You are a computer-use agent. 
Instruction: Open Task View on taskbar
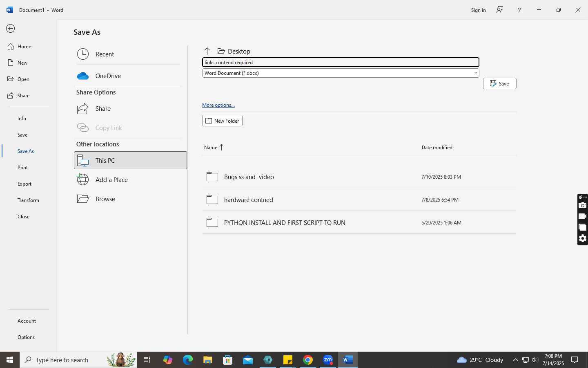tap(147, 360)
